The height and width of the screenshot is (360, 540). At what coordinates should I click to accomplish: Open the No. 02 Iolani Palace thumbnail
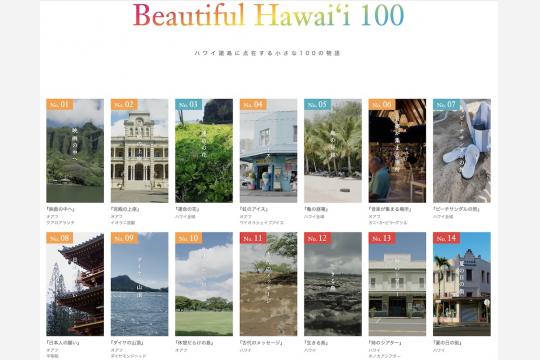[139, 151]
